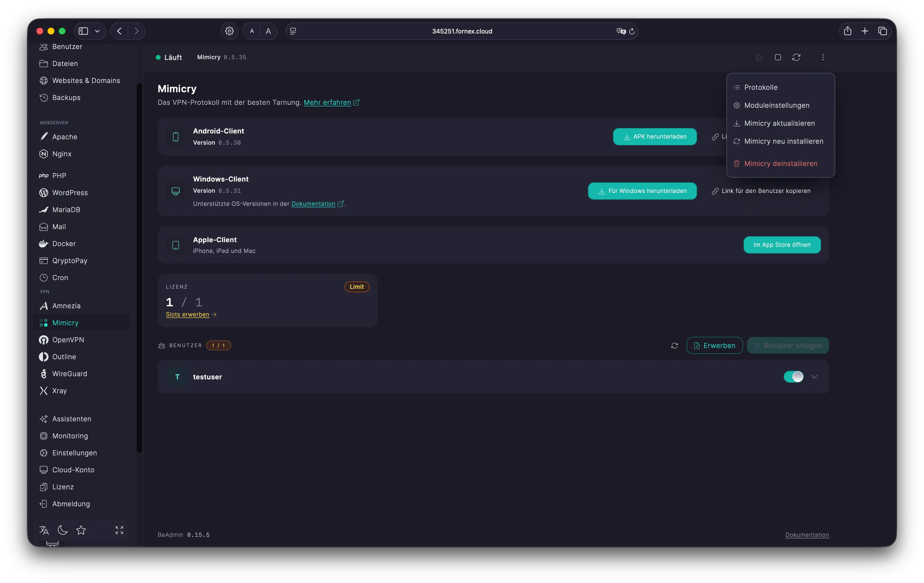Click Im App Store öffnen
Viewport: 924px width, 583px height.
pos(782,245)
